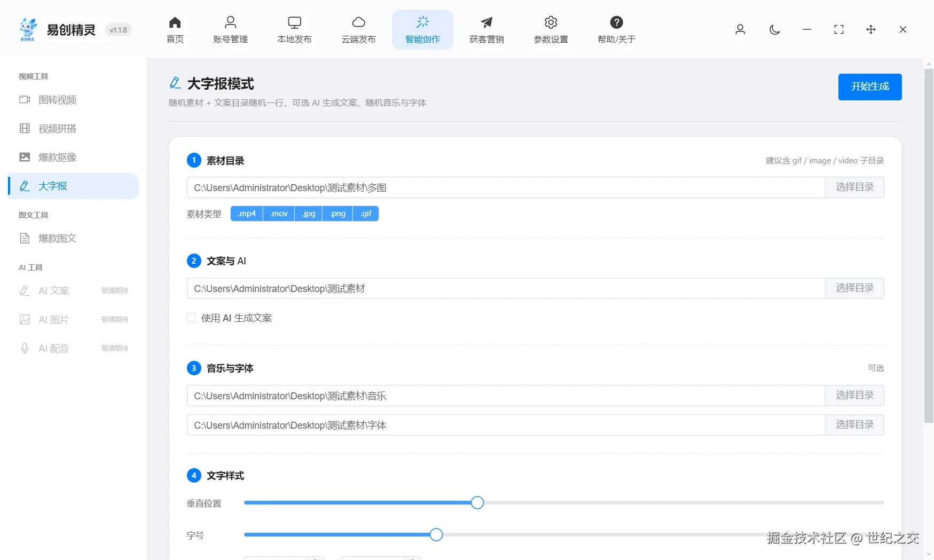This screenshot has width=934, height=560.
Task: Open the 获客营销 marketing tool
Action: (x=486, y=29)
